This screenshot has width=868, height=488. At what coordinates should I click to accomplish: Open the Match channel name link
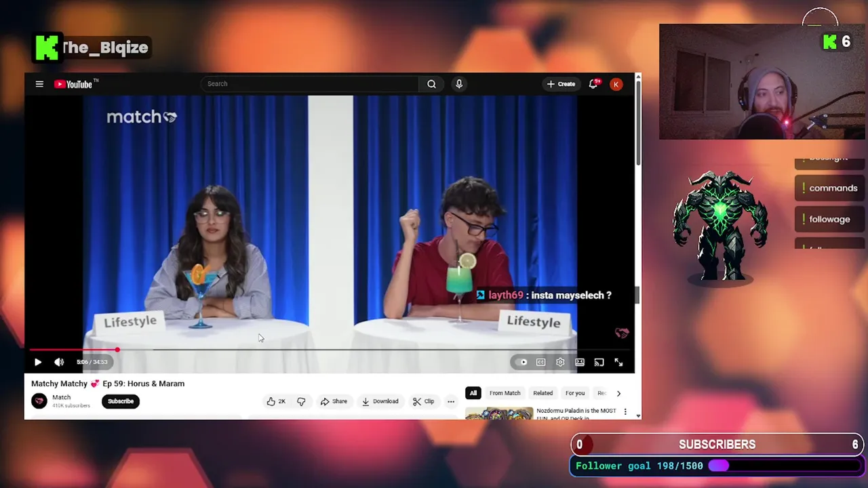(61, 397)
